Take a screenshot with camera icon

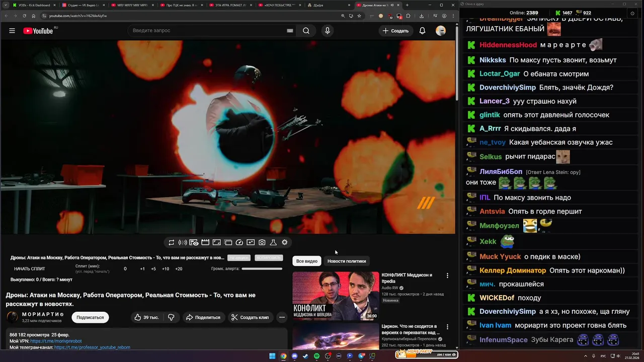click(x=262, y=242)
